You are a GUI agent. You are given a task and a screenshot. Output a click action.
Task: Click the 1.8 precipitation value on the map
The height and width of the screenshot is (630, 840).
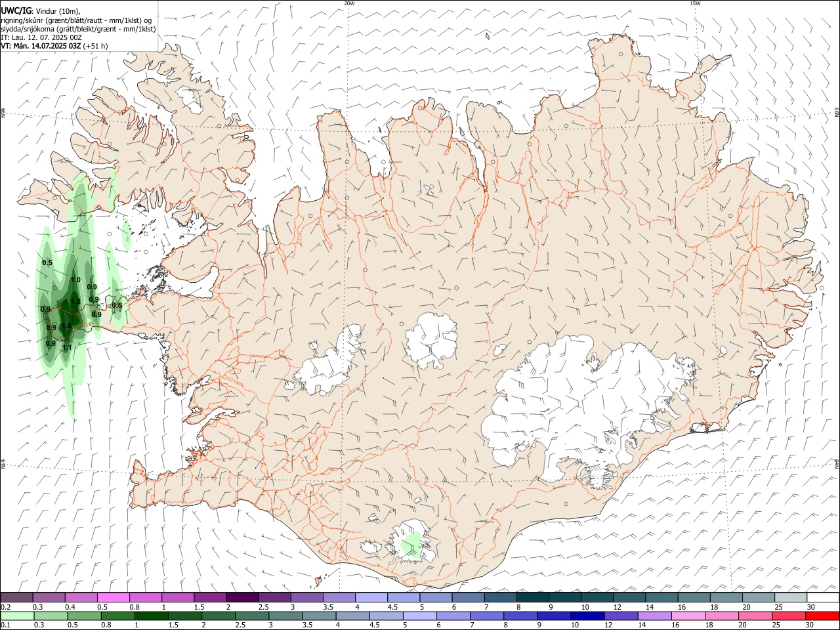click(x=66, y=326)
